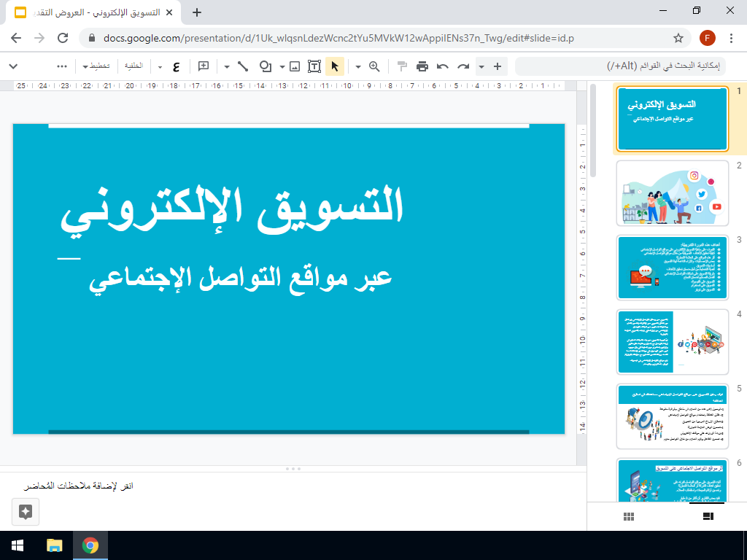Viewport: 747px width, 560px height.
Task: Click speaker notes area to add notes
Action: click(x=293, y=486)
